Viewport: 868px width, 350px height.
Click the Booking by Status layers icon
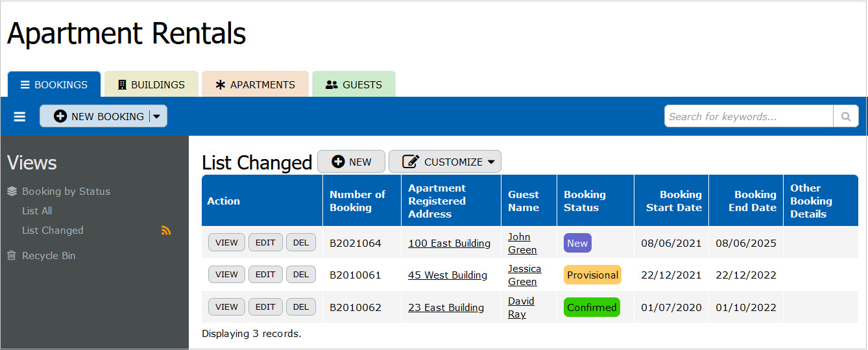(x=12, y=192)
